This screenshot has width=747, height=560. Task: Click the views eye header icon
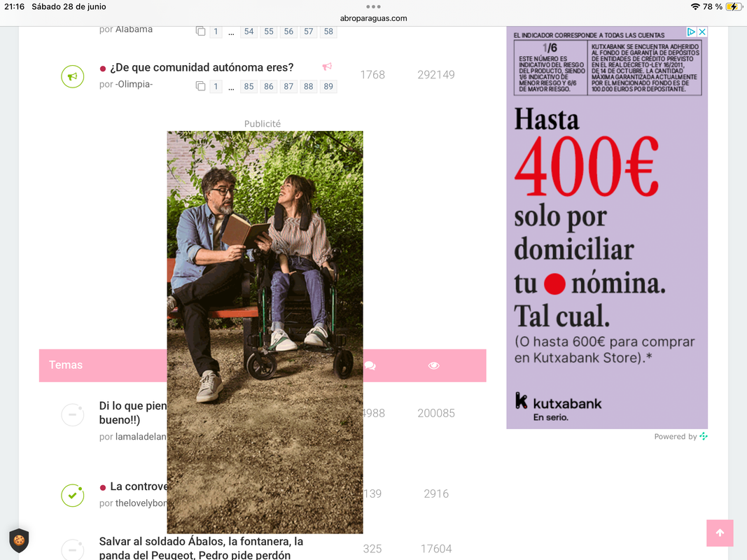click(433, 365)
